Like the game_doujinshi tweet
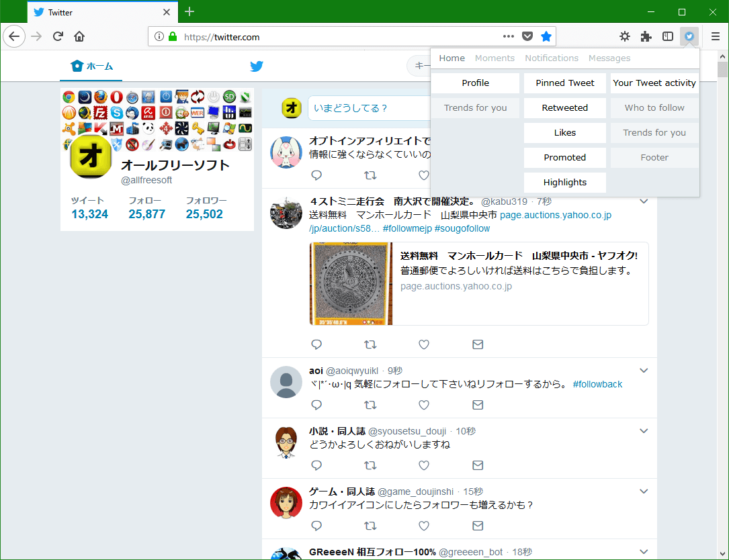729x560 pixels. (423, 526)
